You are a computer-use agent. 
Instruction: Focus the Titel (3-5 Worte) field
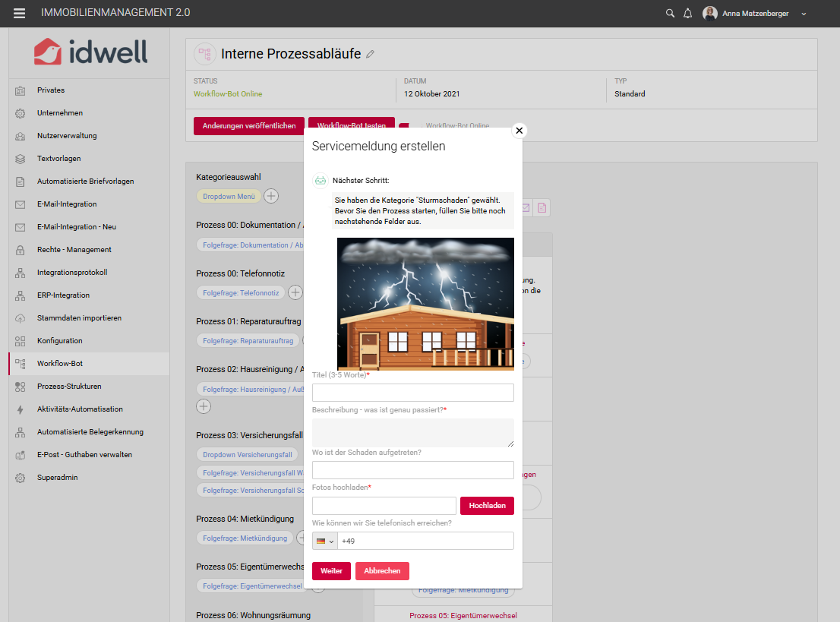coord(413,393)
